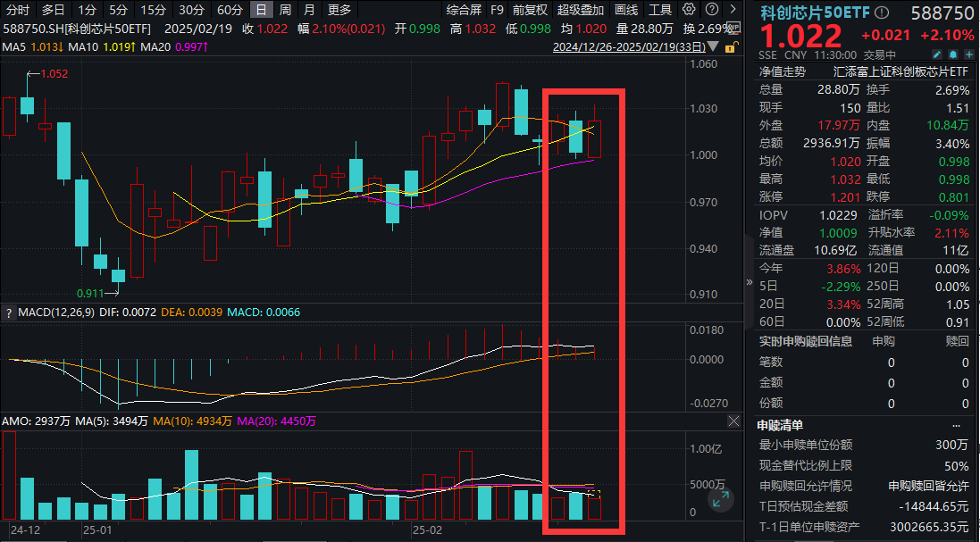Screen dimensions: 980x542
Task: Select the 周 weekly period tab
Action: (284, 10)
